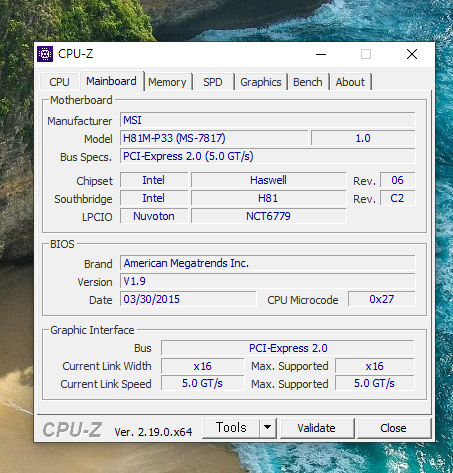Click the model revision 1.0 field

pos(363,138)
